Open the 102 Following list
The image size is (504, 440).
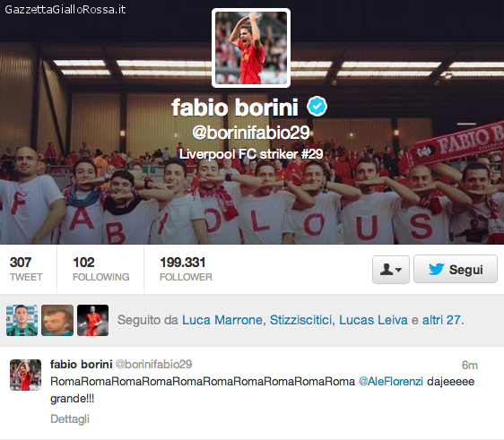pos(100,269)
